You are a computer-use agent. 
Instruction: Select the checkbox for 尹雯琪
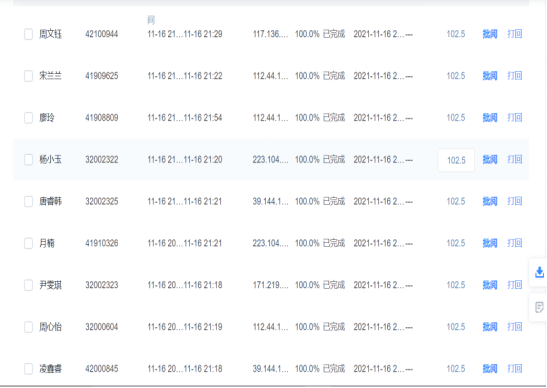28,285
